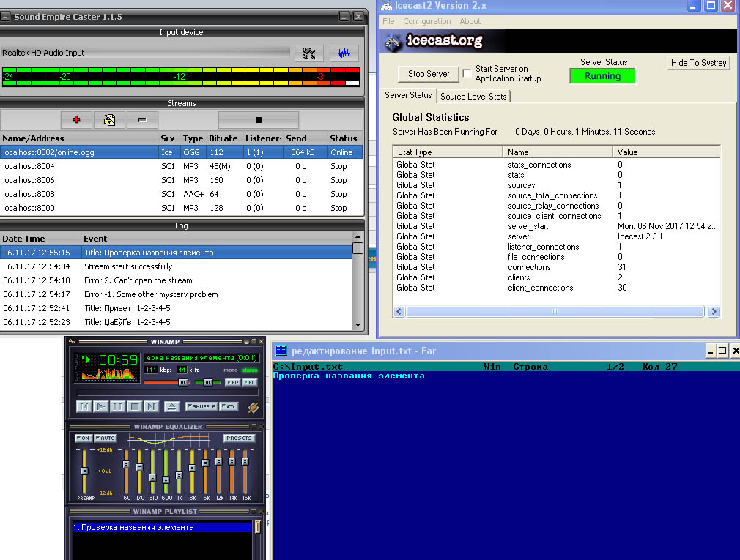Click the Winamp seek position bar
The height and width of the screenshot is (560, 740).
pyautogui.click(x=168, y=392)
